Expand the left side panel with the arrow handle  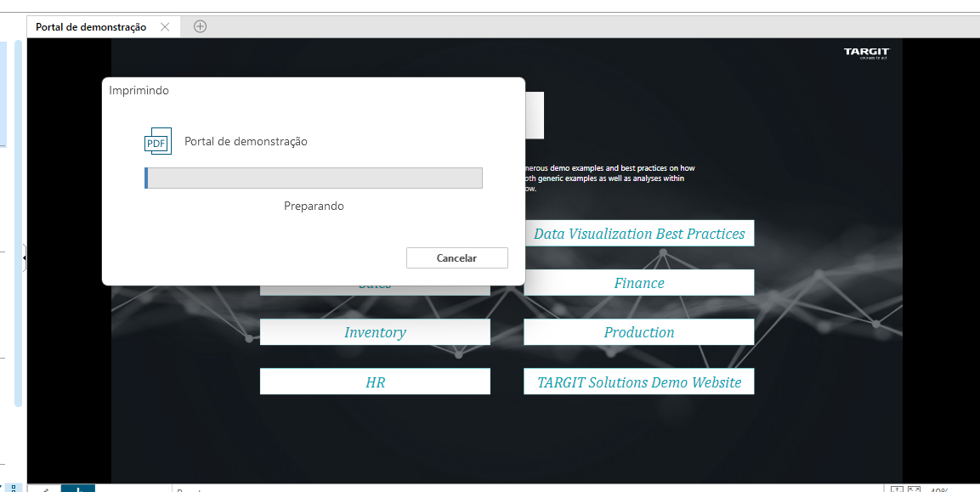[25, 257]
